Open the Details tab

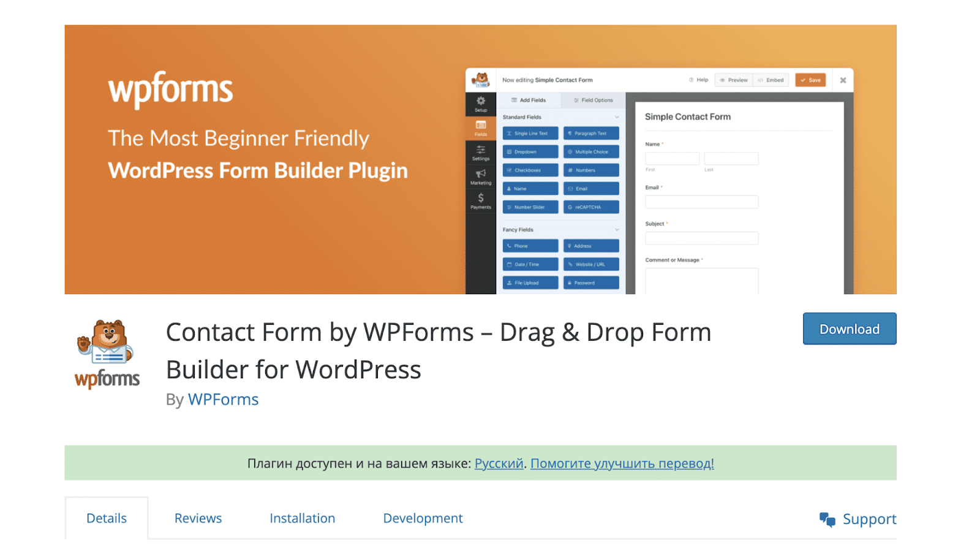[x=107, y=518]
